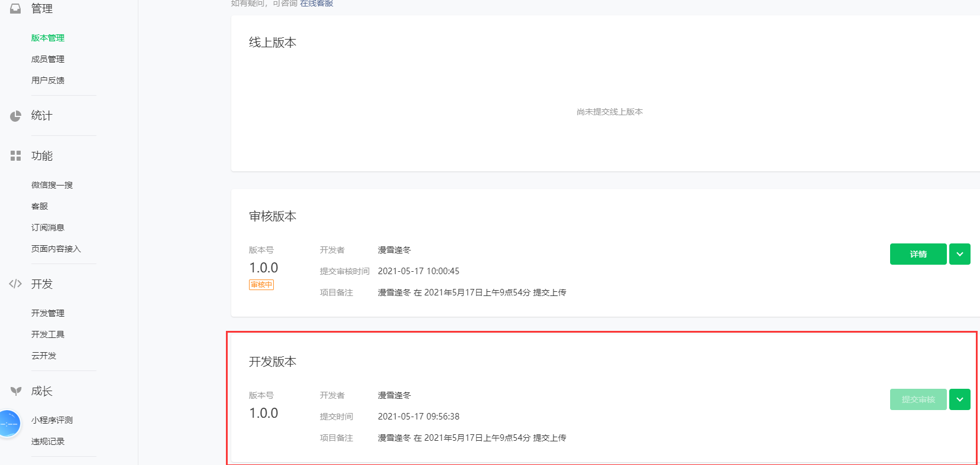Select 开发管理 in the sidebar
Screen dimensions: 980x465
[x=48, y=313]
